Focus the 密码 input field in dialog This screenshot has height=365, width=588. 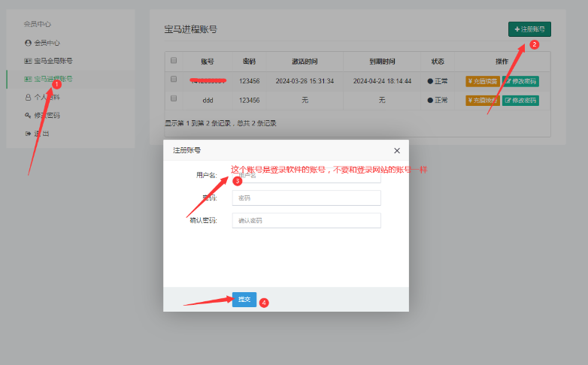[x=306, y=198]
